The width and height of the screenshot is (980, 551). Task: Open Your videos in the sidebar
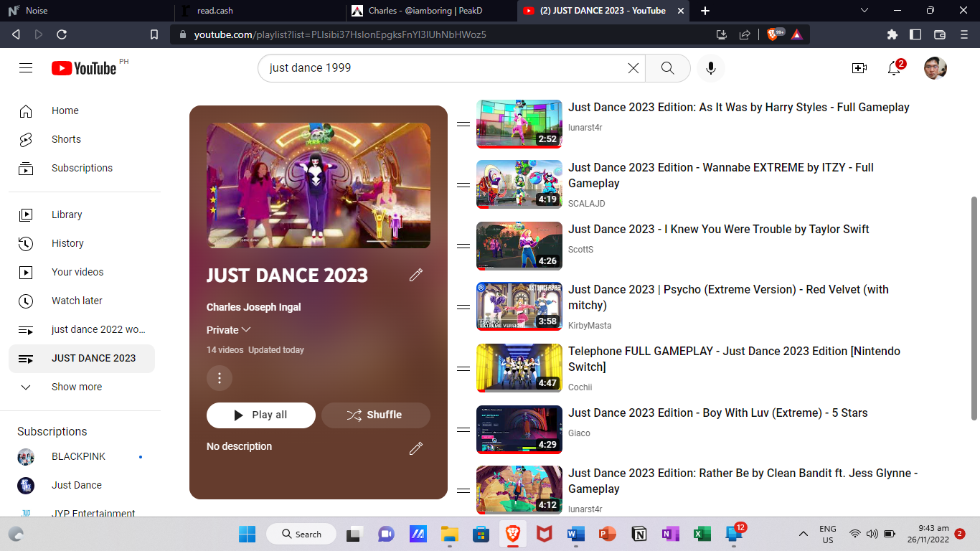click(x=82, y=272)
